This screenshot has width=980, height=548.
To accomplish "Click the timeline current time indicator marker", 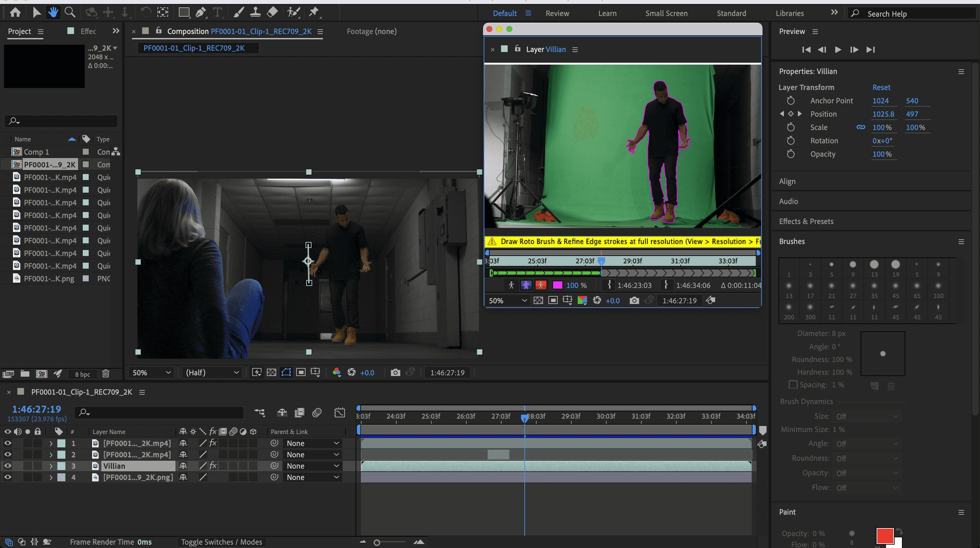I will coord(524,418).
